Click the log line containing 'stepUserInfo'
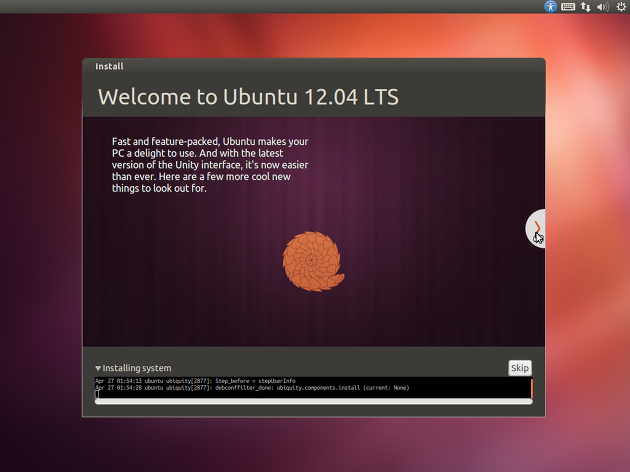This screenshot has height=472, width=630. 195,381
